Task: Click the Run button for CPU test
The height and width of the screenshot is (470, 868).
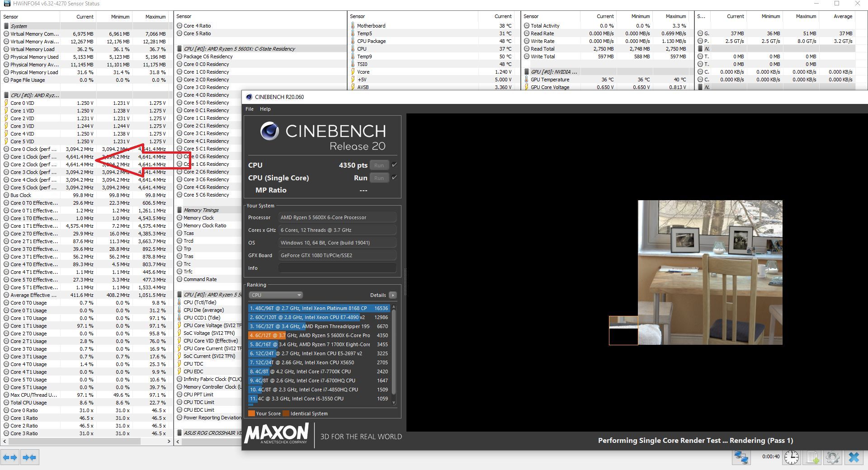Action: tap(379, 165)
